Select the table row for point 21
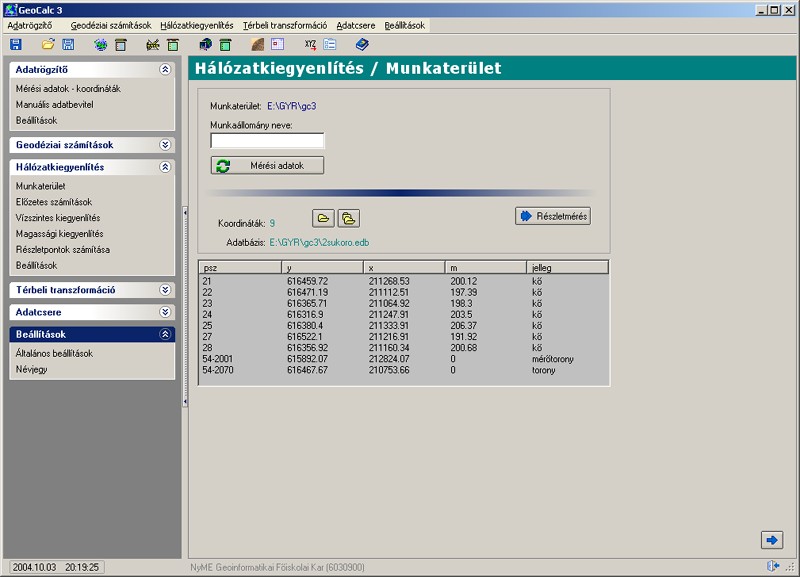This screenshot has height=577, width=800. click(404, 281)
